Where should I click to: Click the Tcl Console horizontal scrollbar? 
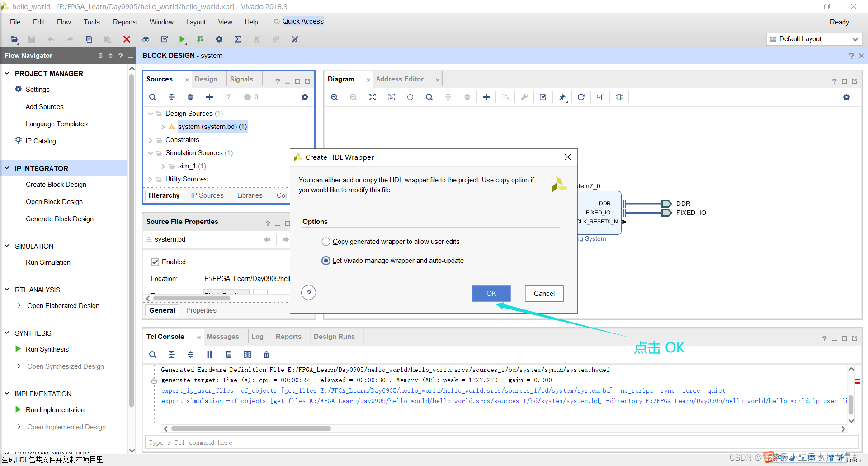coord(251,428)
